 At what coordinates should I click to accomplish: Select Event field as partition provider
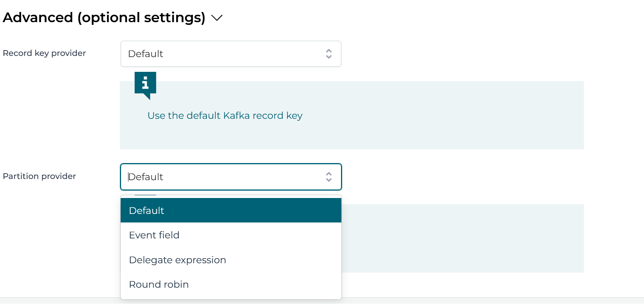coord(231,235)
